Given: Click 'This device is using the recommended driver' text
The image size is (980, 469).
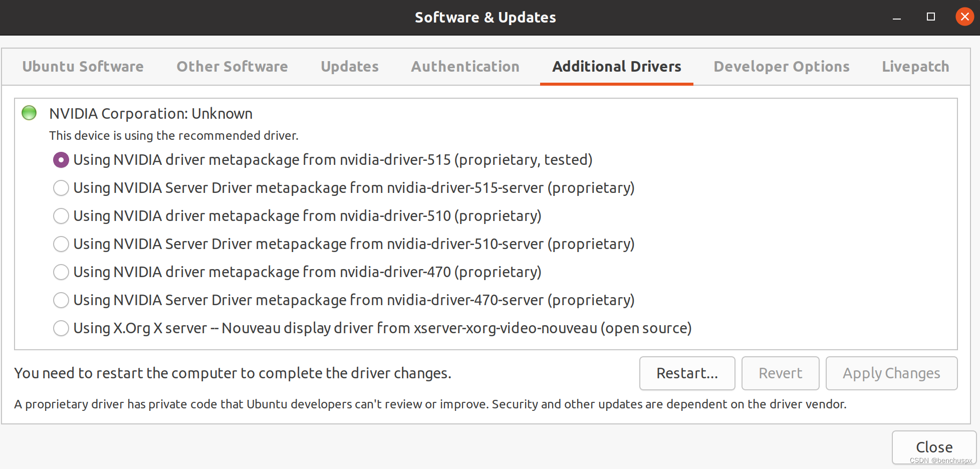Looking at the screenshot, I should pyautogui.click(x=174, y=136).
